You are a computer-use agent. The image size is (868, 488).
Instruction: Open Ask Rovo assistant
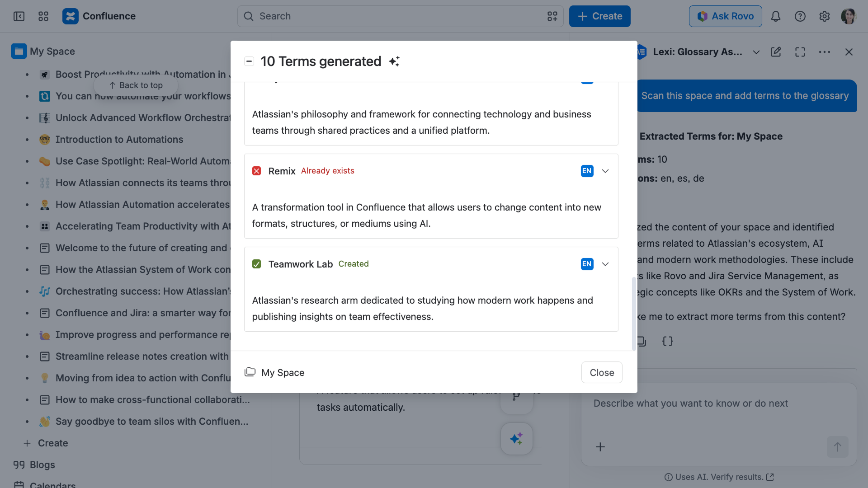click(725, 16)
